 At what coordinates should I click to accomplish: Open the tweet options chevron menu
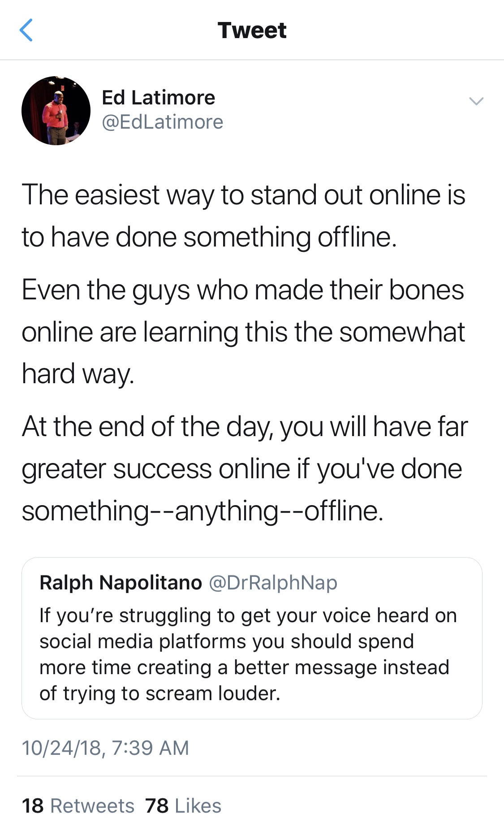coord(476,101)
